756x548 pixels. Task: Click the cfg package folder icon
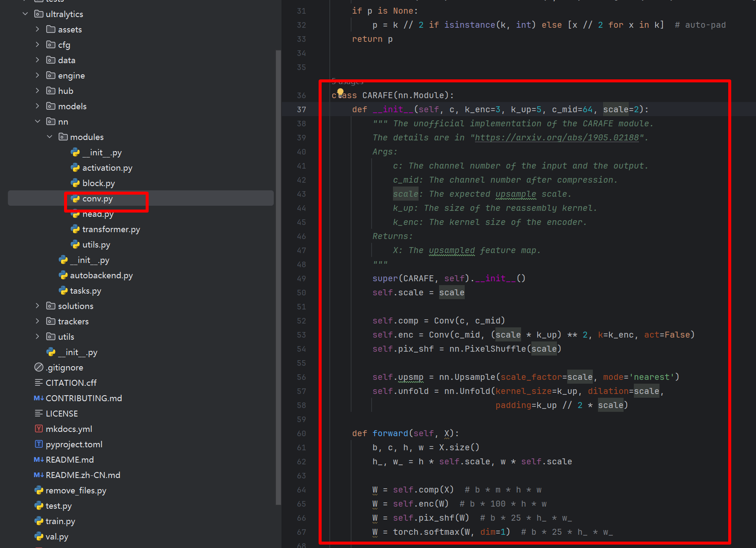[x=51, y=45]
